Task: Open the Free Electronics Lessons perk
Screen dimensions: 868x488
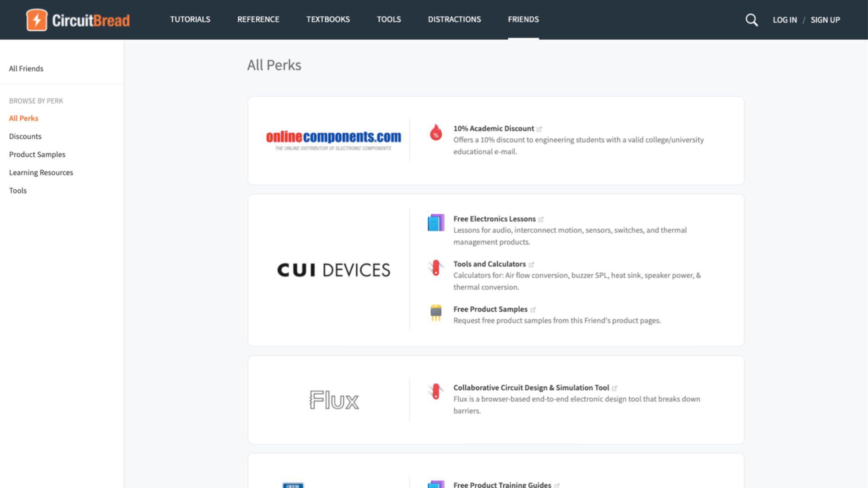Action: pos(495,219)
